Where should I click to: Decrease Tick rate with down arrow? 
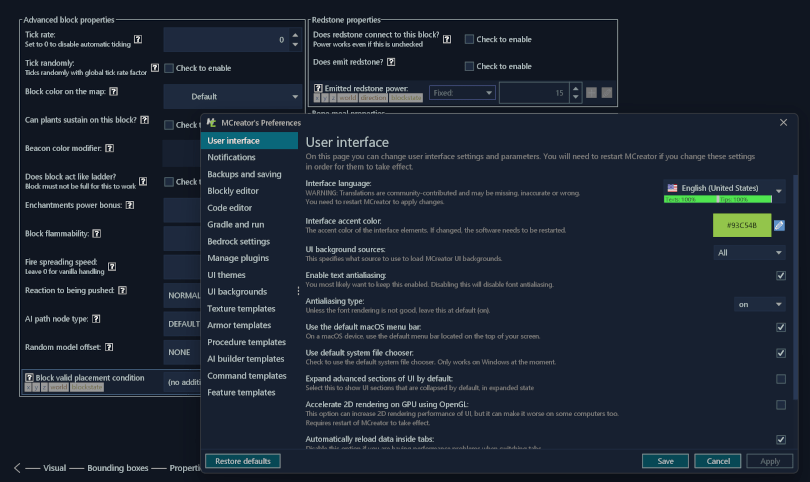coord(295,45)
